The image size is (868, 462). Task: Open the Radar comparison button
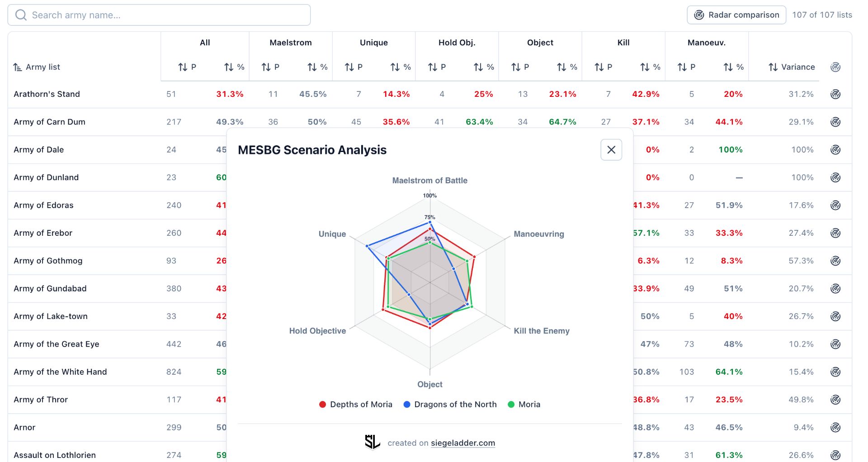(x=736, y=15)
